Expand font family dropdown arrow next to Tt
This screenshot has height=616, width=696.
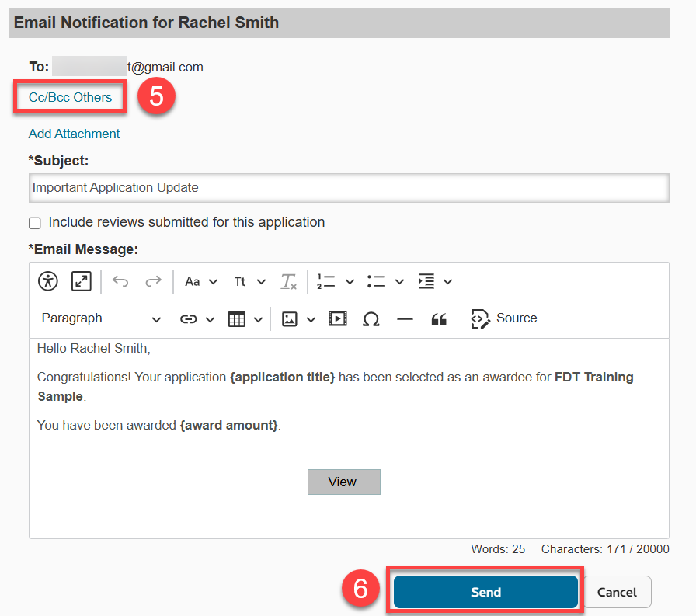click(x=262, y=282)
